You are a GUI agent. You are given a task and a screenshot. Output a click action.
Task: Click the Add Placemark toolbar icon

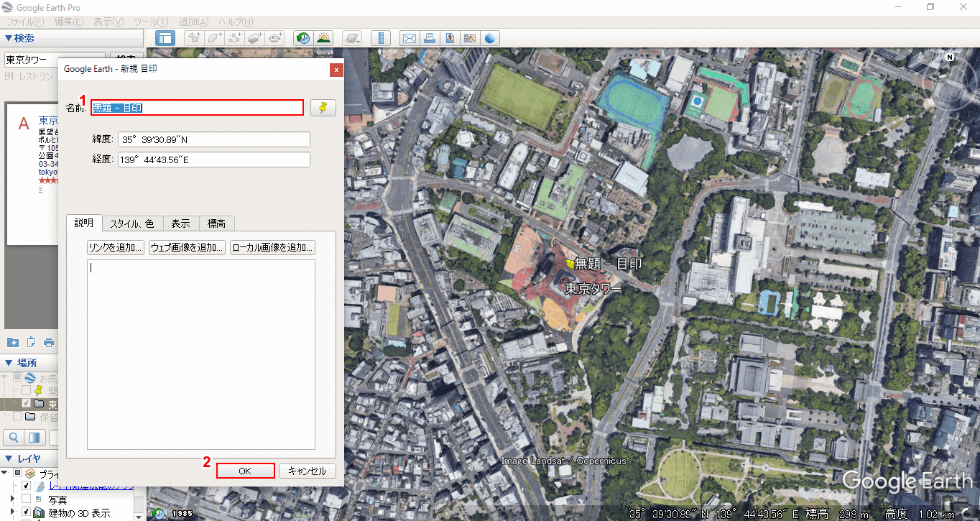click(x=193, y=38)
